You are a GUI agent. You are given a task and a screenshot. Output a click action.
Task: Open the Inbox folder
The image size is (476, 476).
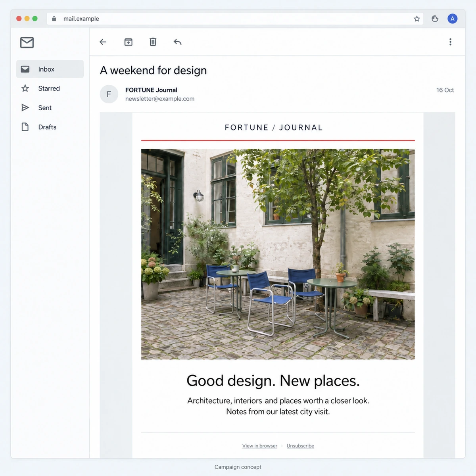[50, 69]
